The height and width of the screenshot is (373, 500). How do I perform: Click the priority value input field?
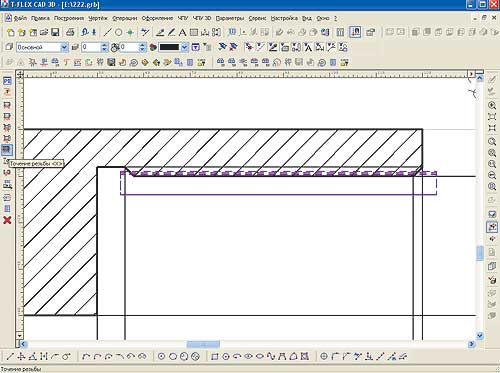click(129, 47)
